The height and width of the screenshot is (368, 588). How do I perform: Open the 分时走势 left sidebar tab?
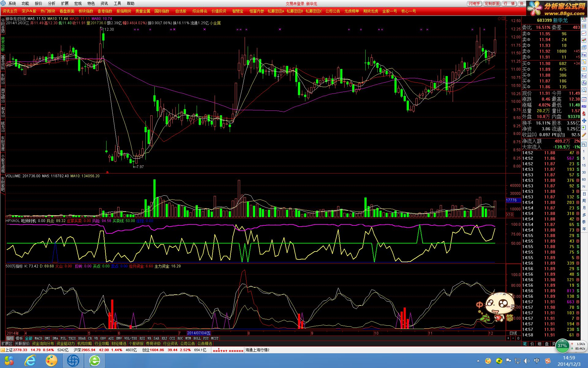(x=3, y=26)
